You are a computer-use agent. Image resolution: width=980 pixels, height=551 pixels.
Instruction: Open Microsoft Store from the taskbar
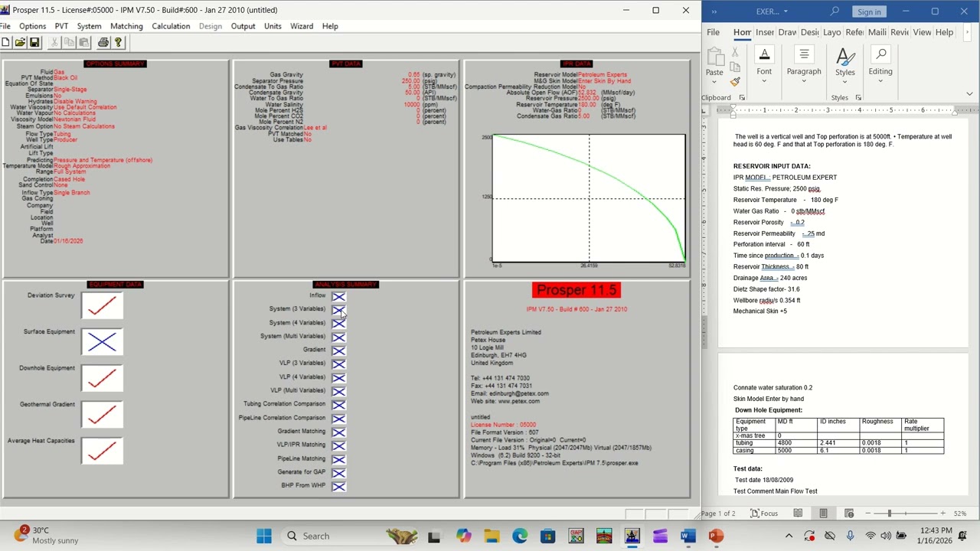tap(547, 536)
